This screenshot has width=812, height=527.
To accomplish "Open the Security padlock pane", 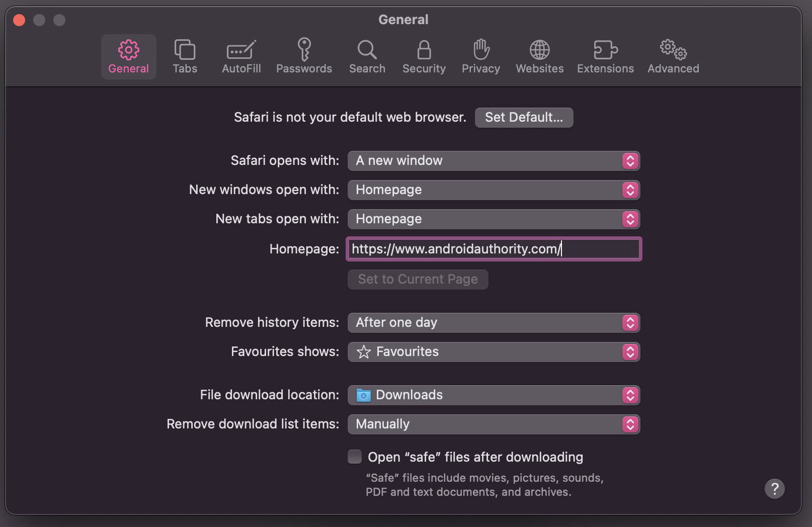I will click(424, 56).
